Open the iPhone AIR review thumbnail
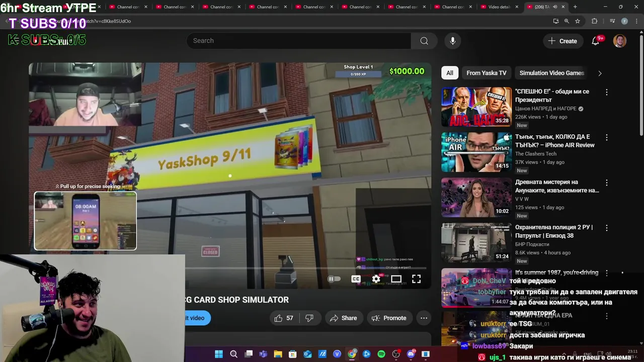This screenshot has height=362, width=644. click(476, 152)
